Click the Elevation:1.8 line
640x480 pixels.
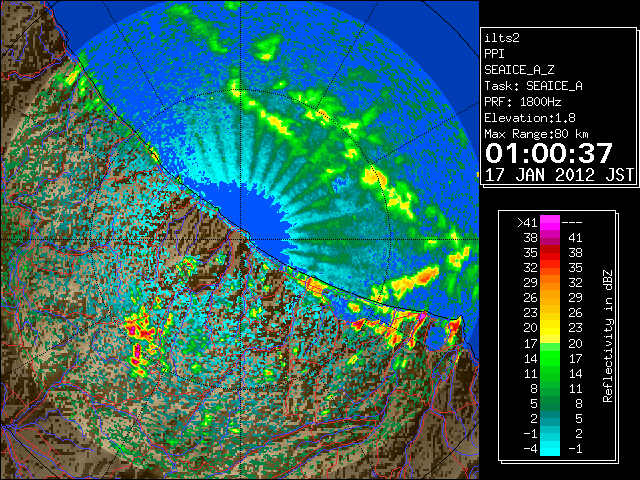click(x=529, y=118)
